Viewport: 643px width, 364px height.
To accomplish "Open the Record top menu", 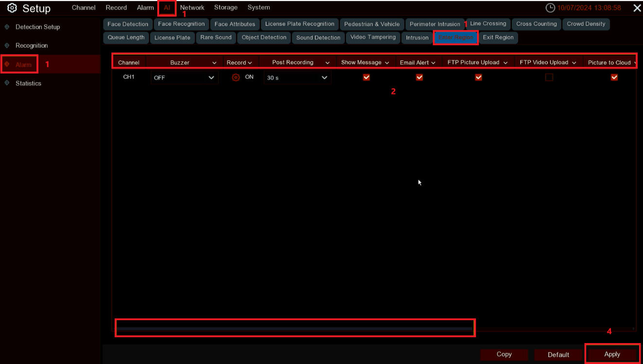I will 116,8.
